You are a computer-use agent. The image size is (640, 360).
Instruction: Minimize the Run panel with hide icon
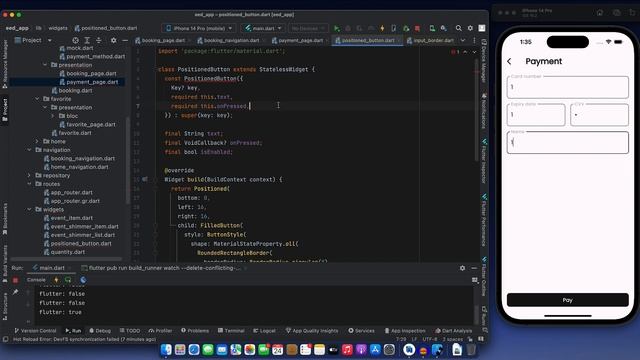coord(474,268)
